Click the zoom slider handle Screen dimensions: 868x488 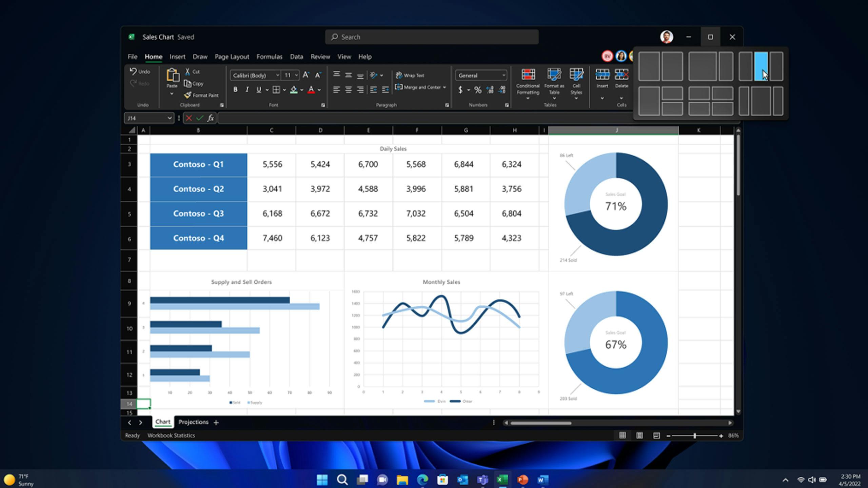[x=695, y=436]
